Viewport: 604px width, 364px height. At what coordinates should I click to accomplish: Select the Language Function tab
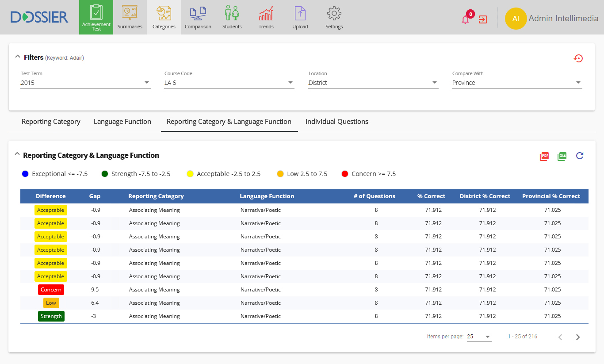122,122
